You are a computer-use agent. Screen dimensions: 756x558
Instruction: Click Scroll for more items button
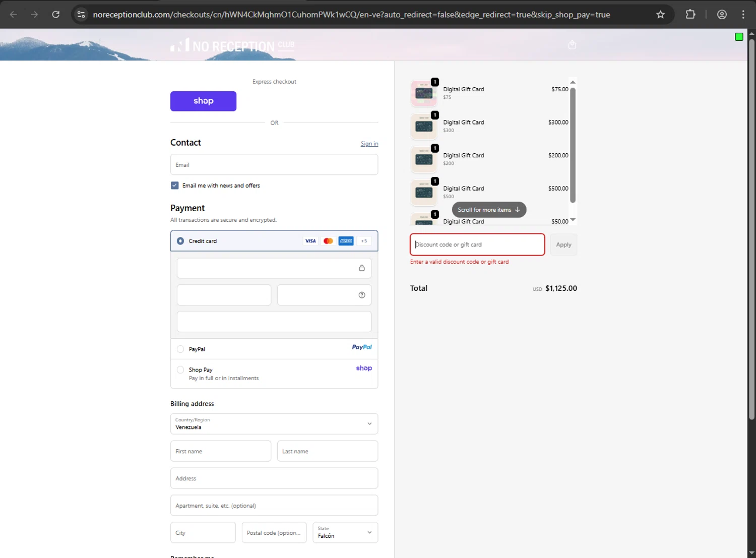pyautogui.click(x=489, y=210)
